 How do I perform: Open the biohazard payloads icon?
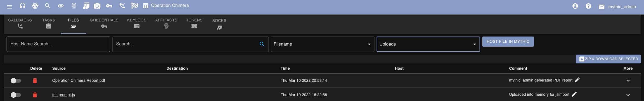(35, 6)
